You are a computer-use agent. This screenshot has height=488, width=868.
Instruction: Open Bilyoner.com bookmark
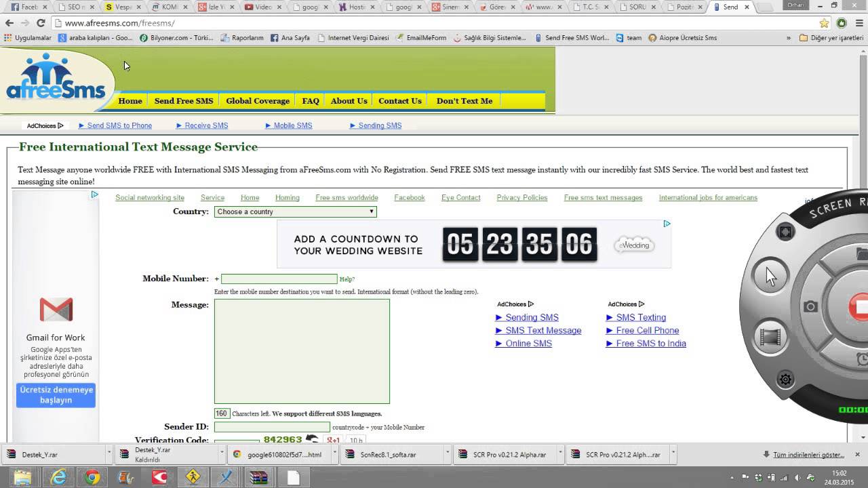pyautogui.click(x=176, y=38)
